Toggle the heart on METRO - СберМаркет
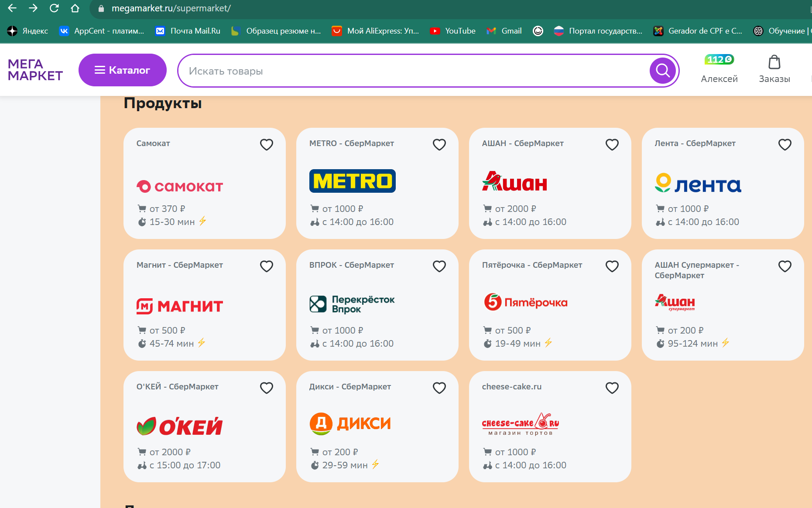 (x=439, y=144)
